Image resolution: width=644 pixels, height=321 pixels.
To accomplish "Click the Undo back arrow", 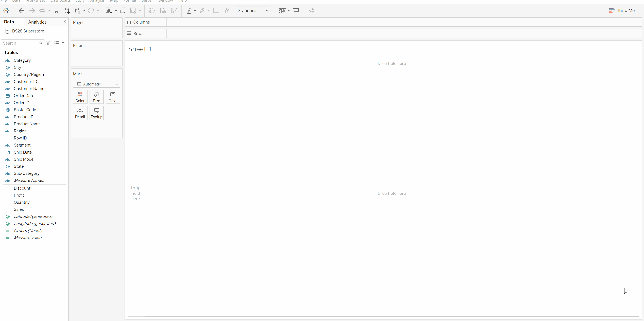I will pos(22,10).
